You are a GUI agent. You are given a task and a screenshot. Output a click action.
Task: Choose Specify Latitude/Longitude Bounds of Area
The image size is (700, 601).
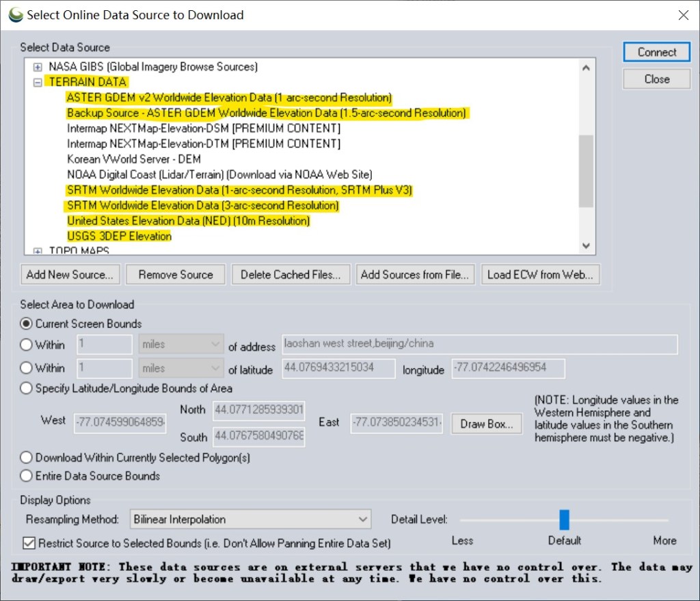27,388
